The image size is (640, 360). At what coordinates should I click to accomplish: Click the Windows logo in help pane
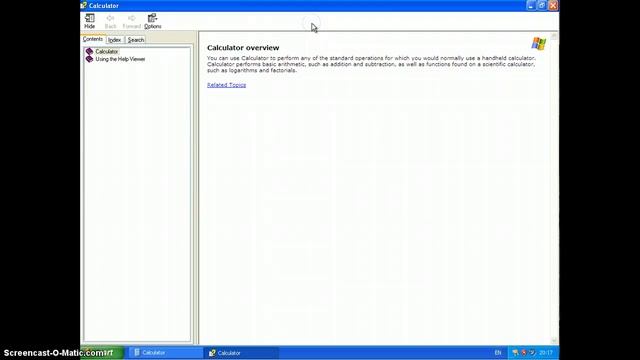click(x=538, y=44)
